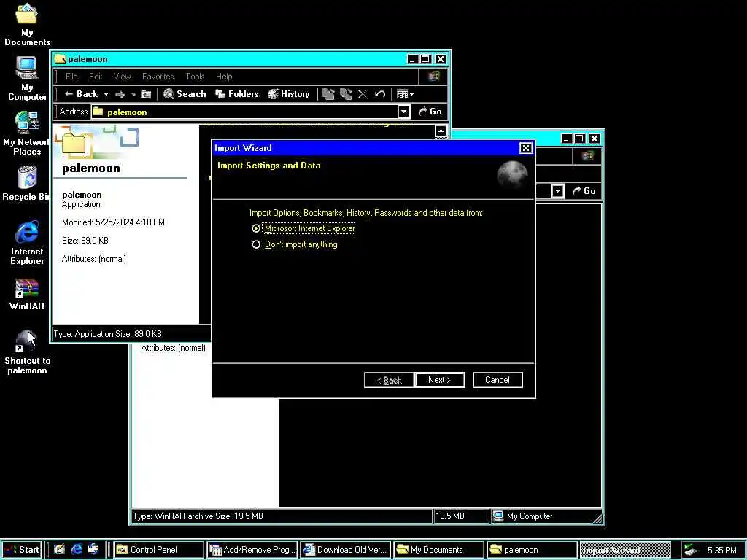Open the Forward history dropdown arrow

click(x=134, y=94)
